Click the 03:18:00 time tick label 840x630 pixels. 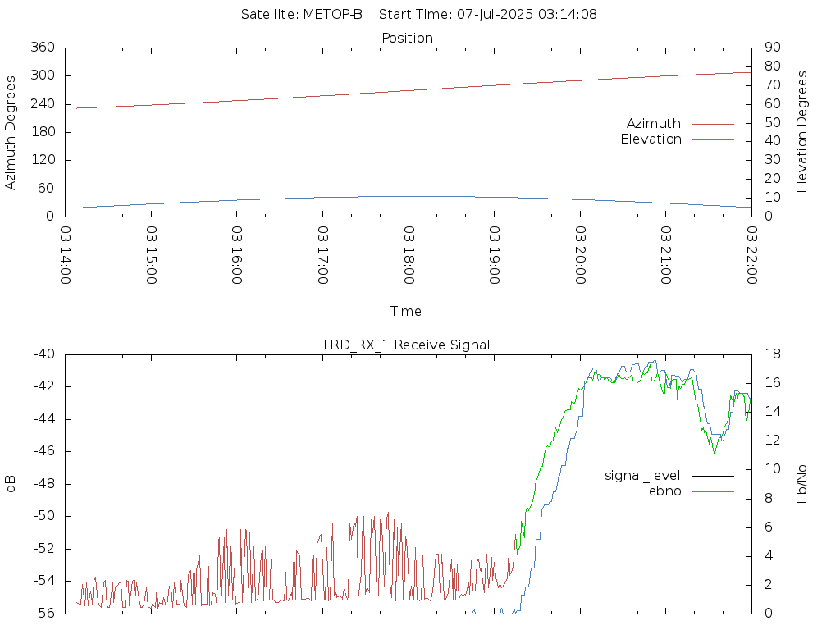pyautogui.click(x=409, y=255)
